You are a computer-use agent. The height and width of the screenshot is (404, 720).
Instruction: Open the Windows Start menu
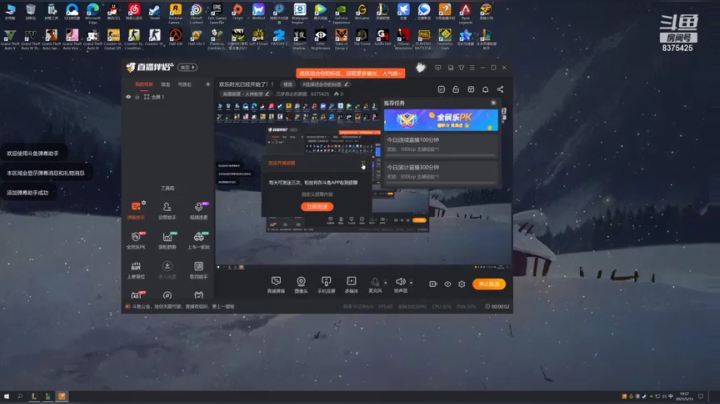tap(6, 396)
